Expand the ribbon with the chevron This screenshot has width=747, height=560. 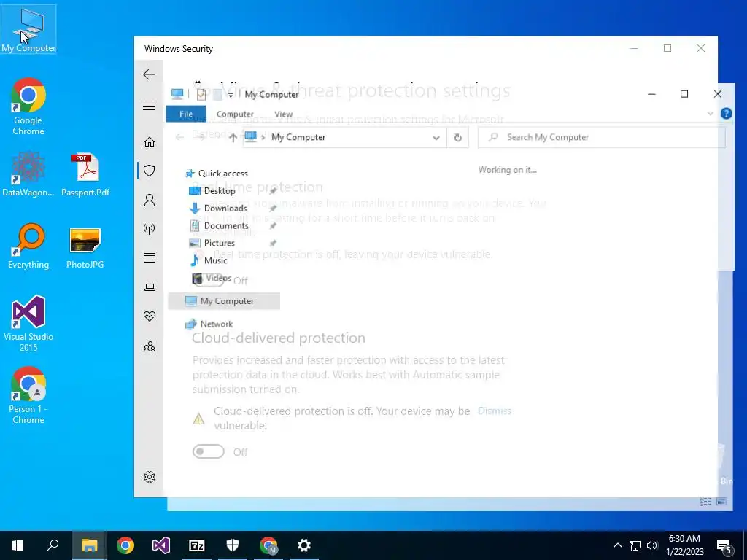tap(710, 113)
